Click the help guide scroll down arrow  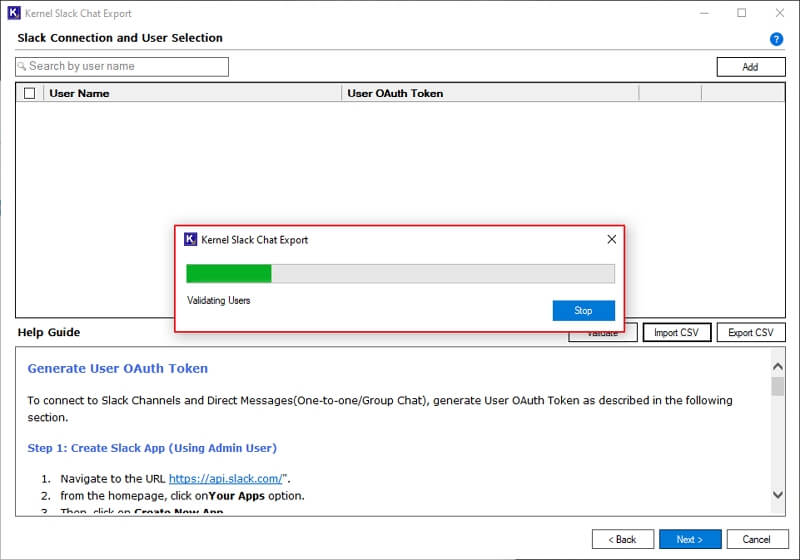(778, 494)
